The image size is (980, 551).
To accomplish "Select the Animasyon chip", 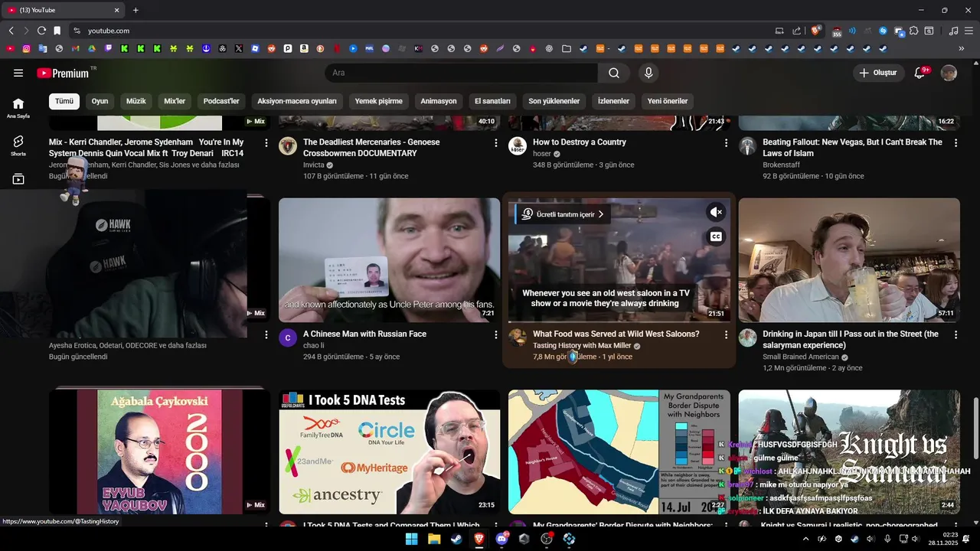I will pyautogui.click(x=439, y=101).
